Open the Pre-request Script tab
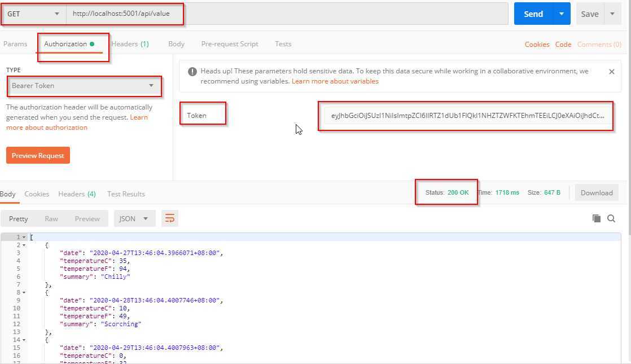This screenshot has width=631, height=364. [x=230, y=44]
